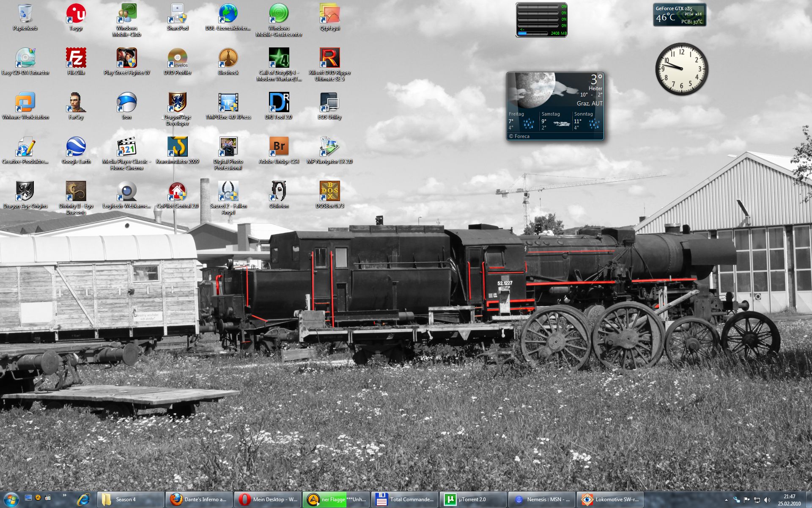
Task: Open the taskbar clock and date
Action: pos(789,500)
